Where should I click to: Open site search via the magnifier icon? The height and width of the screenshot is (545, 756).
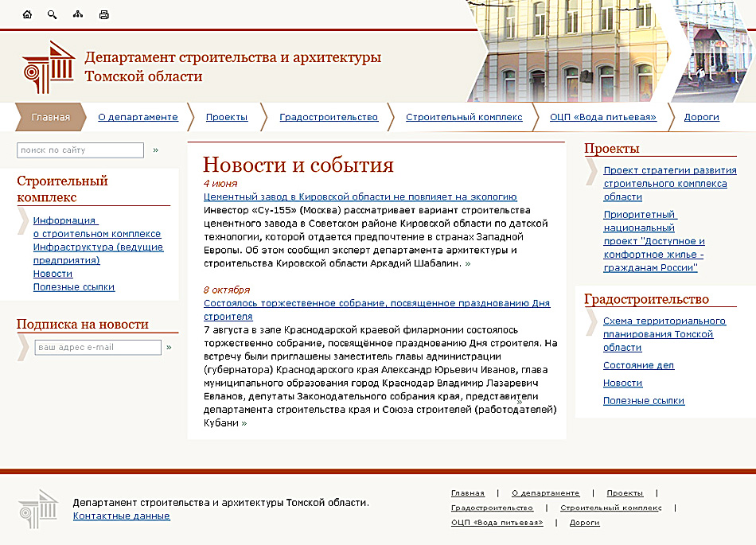pos(52,14)
